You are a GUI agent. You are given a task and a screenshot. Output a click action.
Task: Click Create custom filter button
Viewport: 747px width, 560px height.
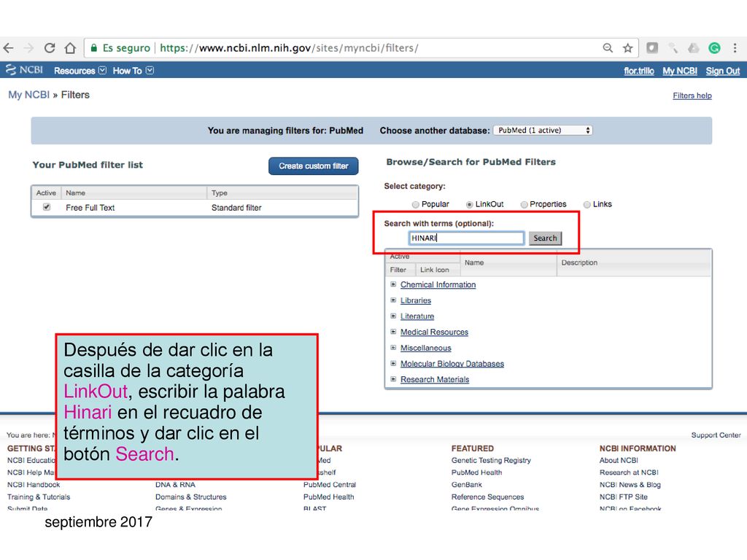[x=314, y=166]
